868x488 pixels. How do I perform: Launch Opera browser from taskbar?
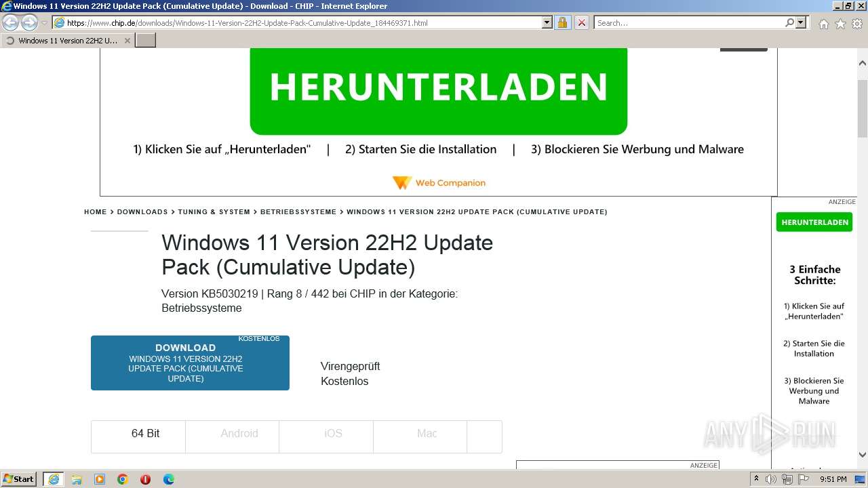[x=145, y=479]
